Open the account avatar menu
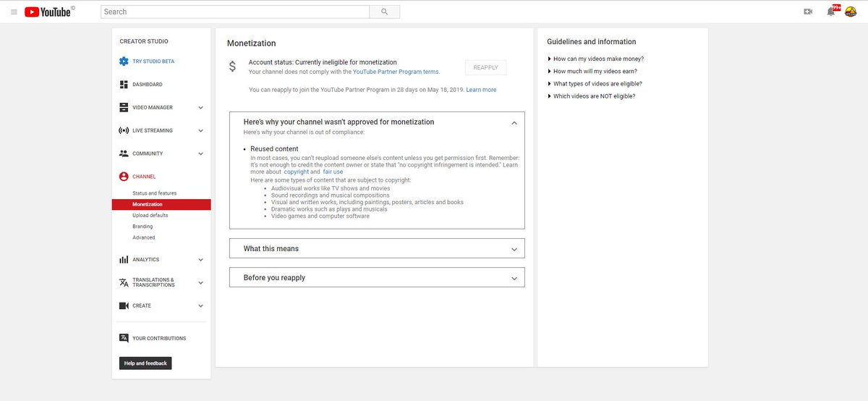The image size is (868, 401). (851, 12)
